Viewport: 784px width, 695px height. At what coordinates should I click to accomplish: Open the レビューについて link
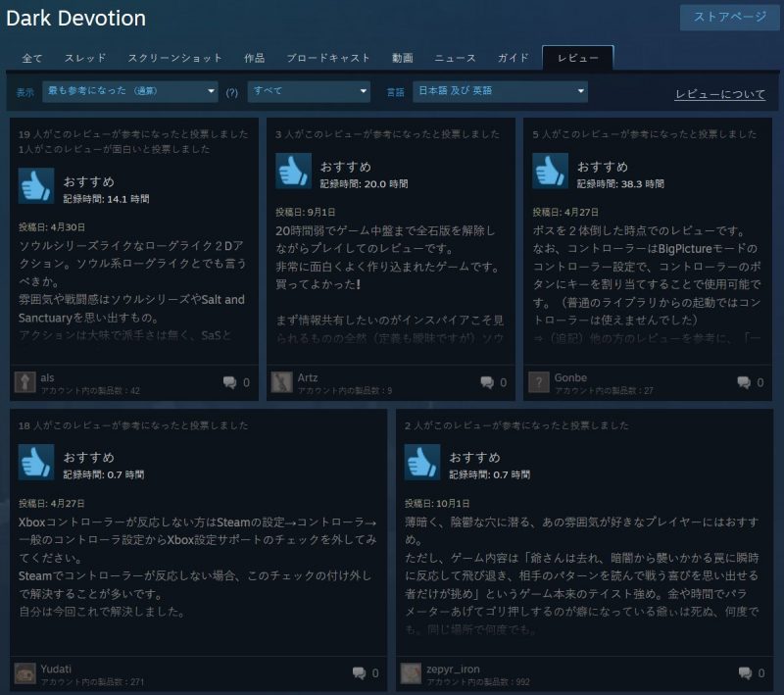pos(720,94)
